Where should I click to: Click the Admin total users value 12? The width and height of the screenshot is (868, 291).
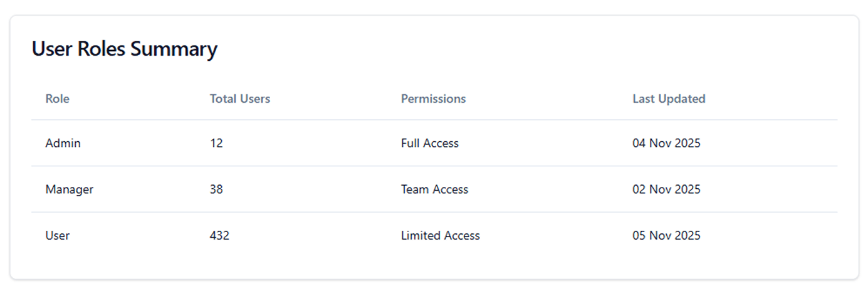click(216, 143)
